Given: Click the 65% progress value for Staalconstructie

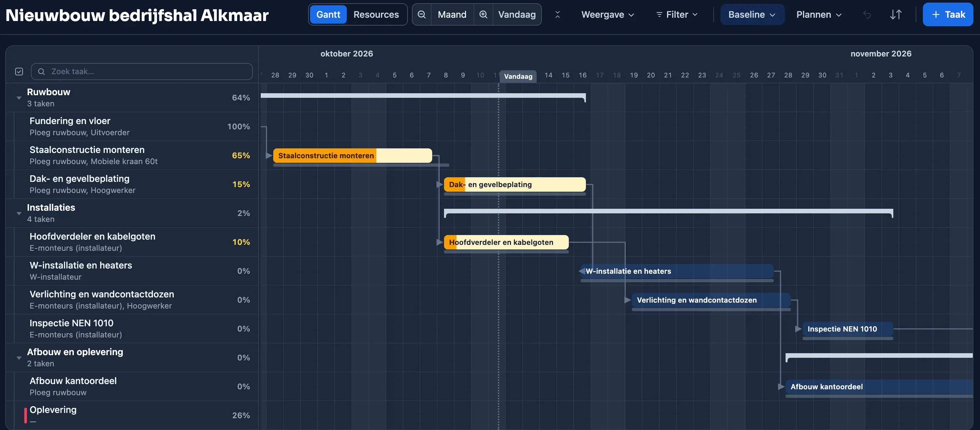Looking at the screenshot, I should [241, 156].
